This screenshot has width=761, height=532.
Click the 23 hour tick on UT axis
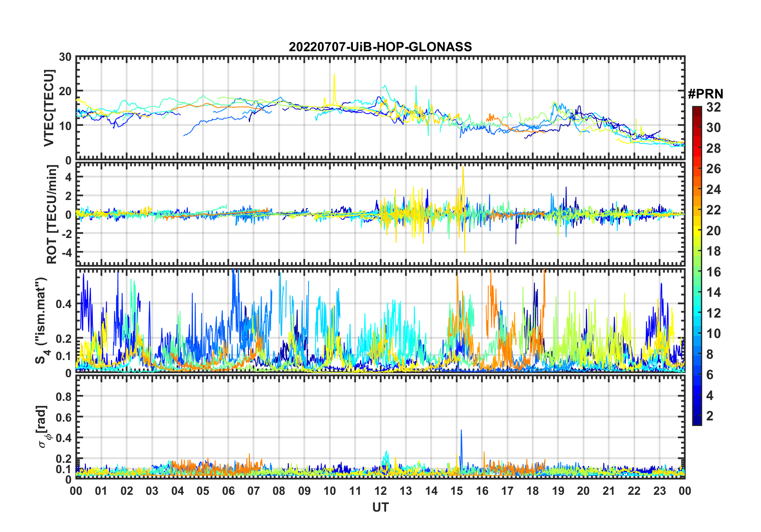tap(659, 491)
